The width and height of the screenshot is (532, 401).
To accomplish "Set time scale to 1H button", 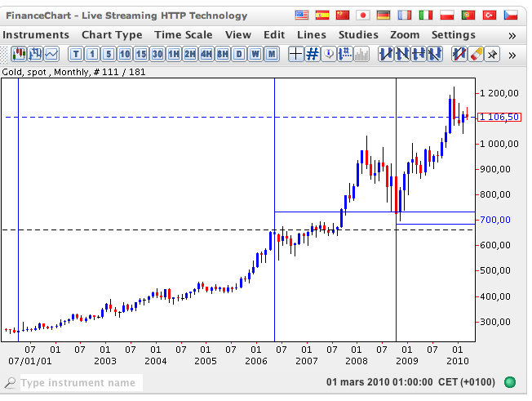I will click(173, 54).
